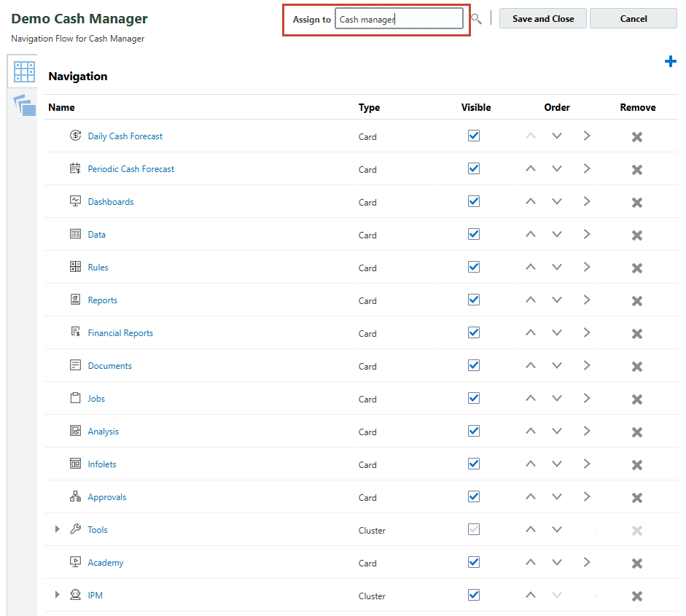This screenshot has width=686, height=616.
Task: Remove the Academy card
Action: [x=636, y=562]
